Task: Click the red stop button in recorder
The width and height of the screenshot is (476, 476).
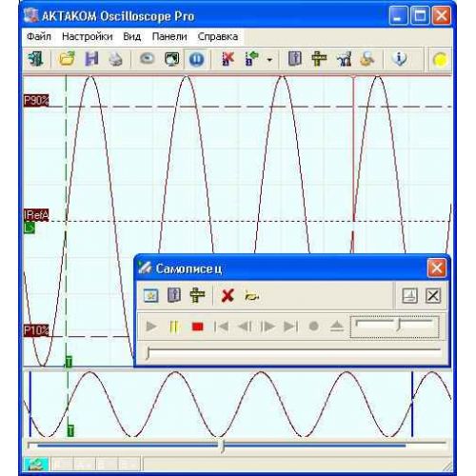Action: point(197,327)
